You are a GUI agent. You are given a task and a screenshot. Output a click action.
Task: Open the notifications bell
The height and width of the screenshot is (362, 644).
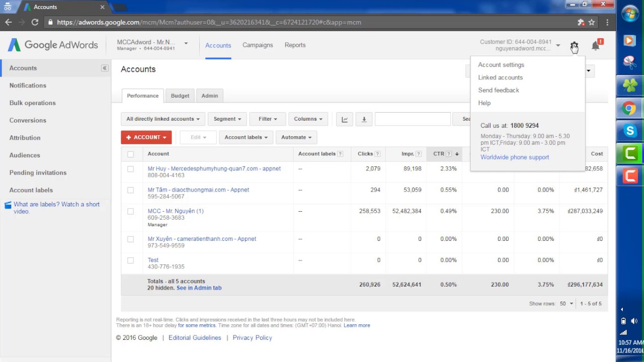click(596, 46)
